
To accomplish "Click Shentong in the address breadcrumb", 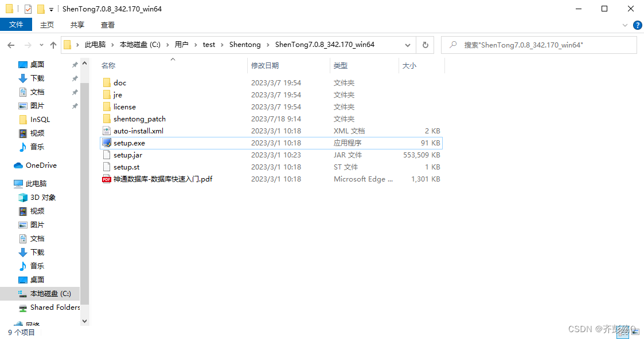I will point(245,45).
